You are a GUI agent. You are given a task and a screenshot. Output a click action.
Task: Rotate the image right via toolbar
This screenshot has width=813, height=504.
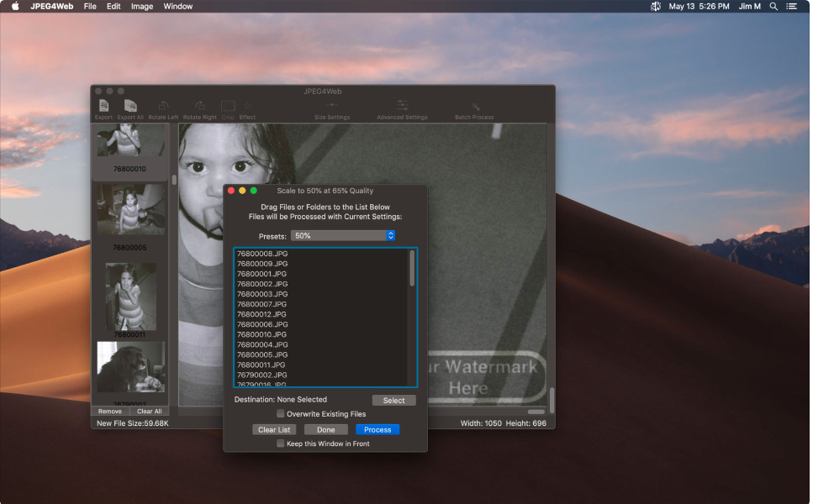(199, 109)
